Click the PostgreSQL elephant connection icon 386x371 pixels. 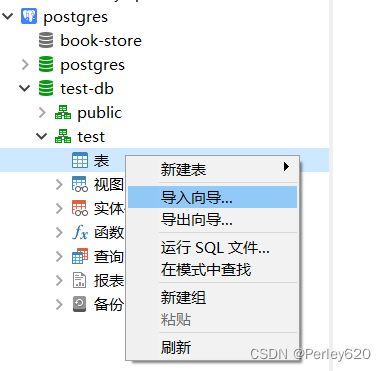point(29,16)
